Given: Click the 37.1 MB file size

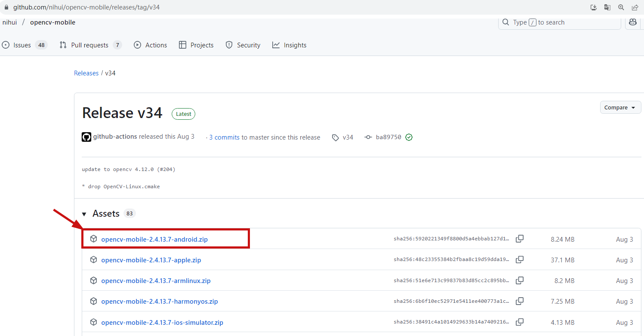Looking at the screenshot, I should coord(563,260).
